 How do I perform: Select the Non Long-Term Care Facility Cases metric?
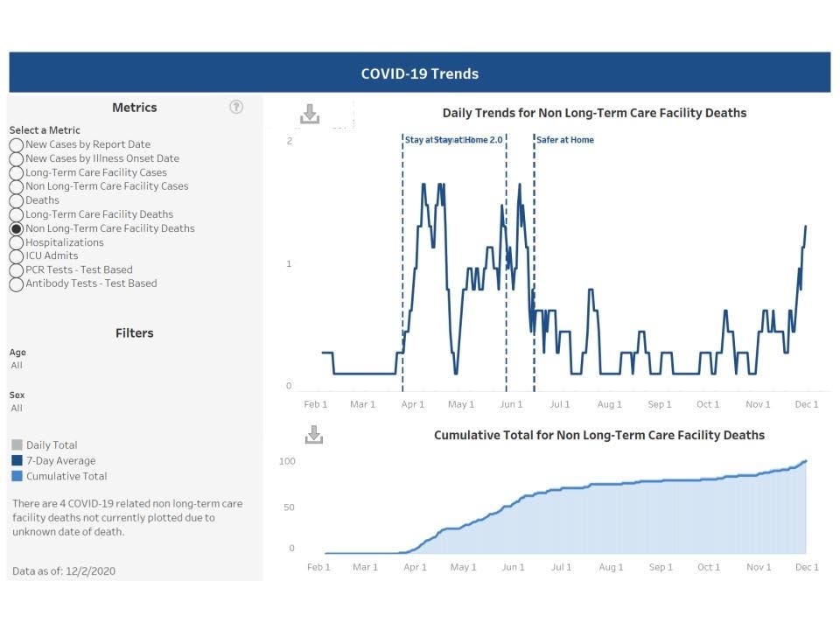coord(16,186)
